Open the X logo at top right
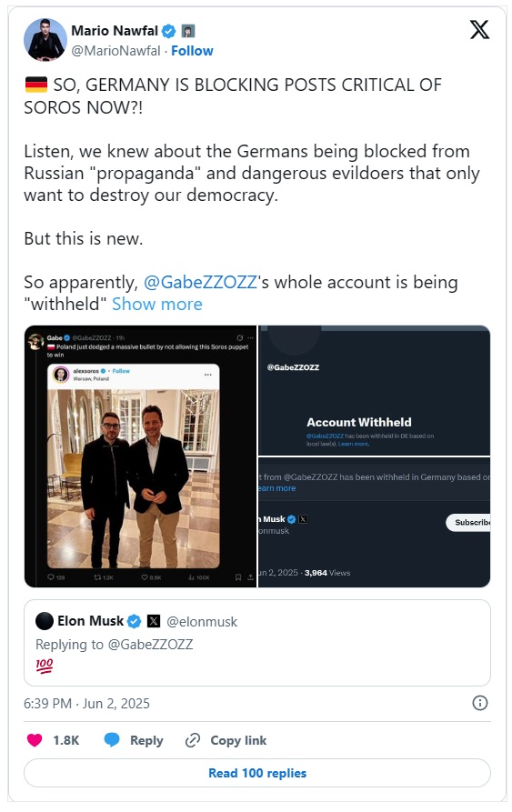This screenshot has width=512, height=812. [x=479, y=29]
